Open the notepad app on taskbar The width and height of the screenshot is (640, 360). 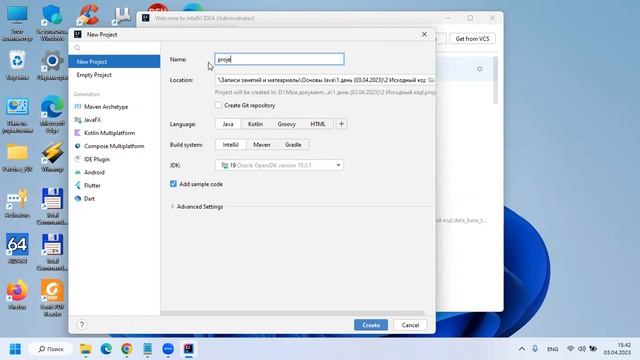[x=147, y=349]
